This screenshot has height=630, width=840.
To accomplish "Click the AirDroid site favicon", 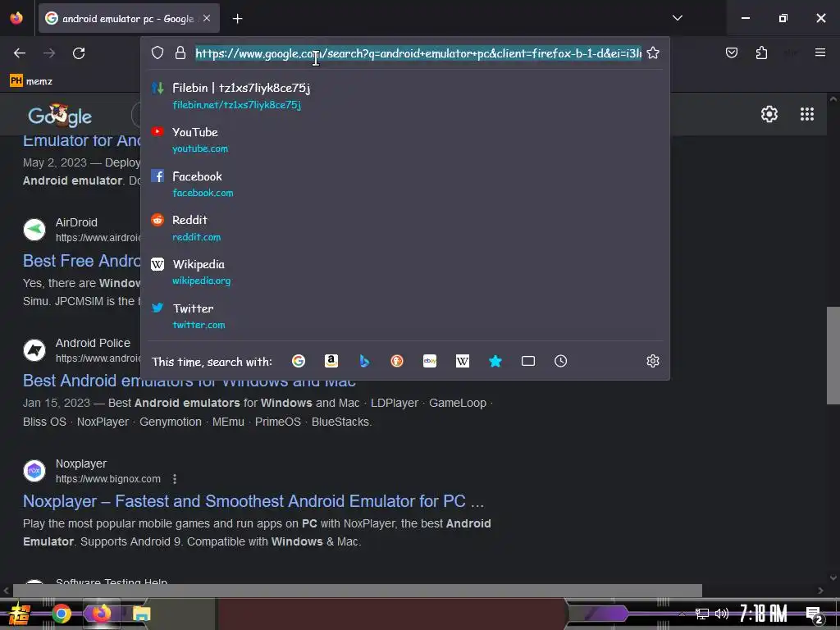I will (x=34, y=230).
